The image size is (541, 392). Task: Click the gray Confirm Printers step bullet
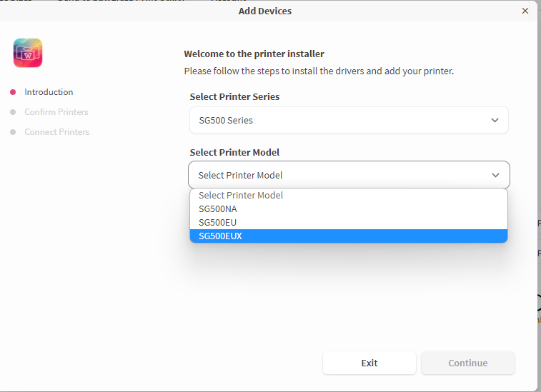click(x=13, y=112)
